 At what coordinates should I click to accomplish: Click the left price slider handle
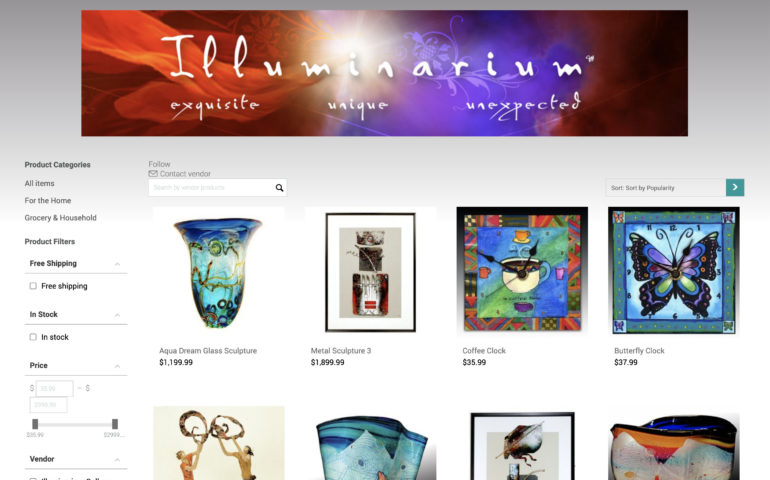(35, 424)
